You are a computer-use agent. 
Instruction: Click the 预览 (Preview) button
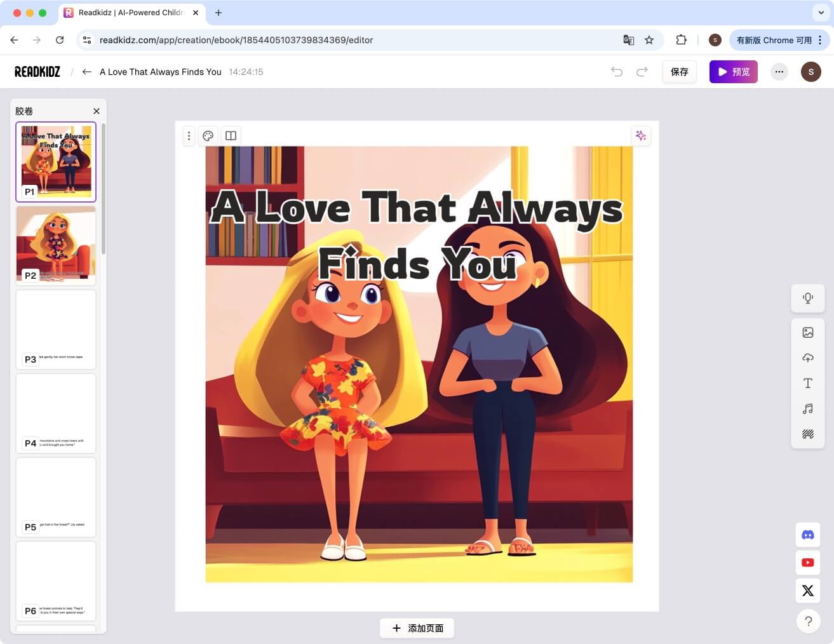point(733,72)
